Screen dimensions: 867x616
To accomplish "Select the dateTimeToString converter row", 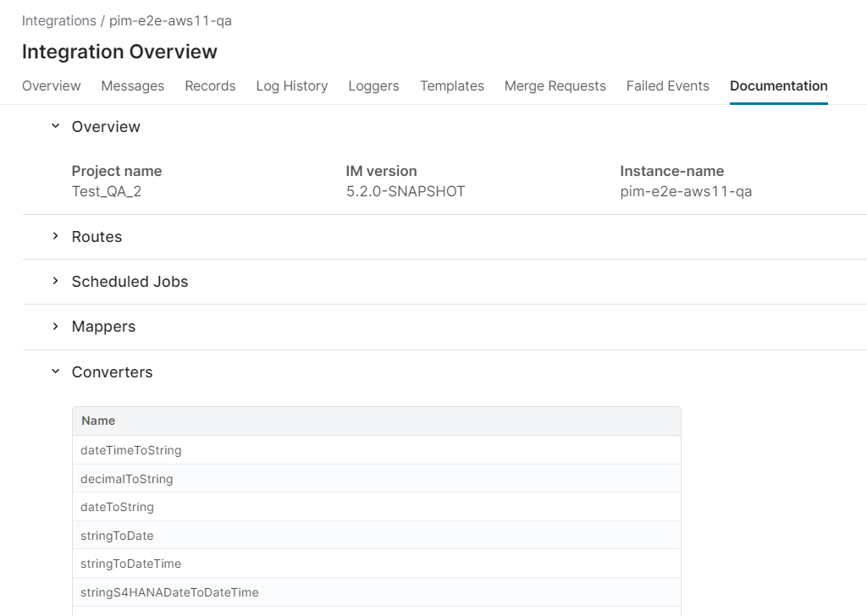I will [x=131, y=450].
